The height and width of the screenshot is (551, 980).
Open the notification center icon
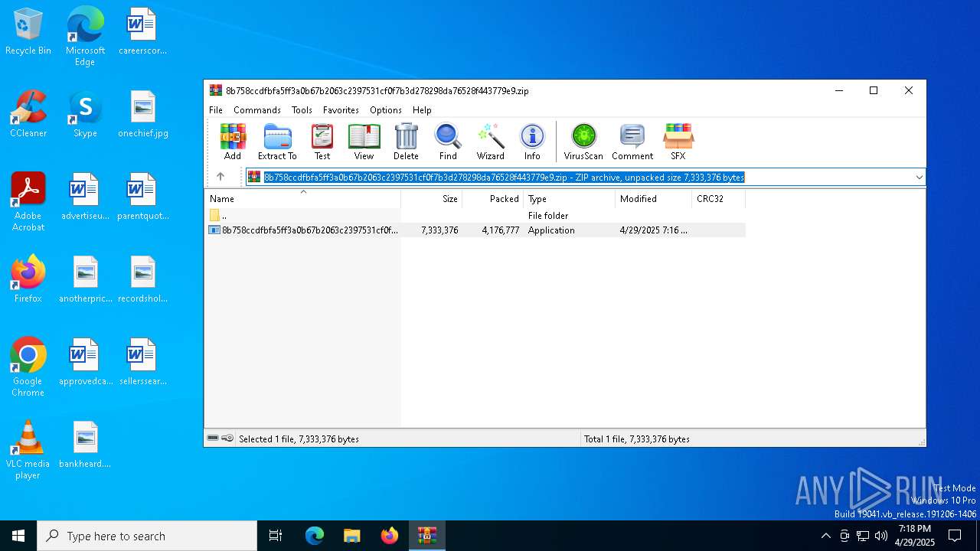[x=955, y=536]
